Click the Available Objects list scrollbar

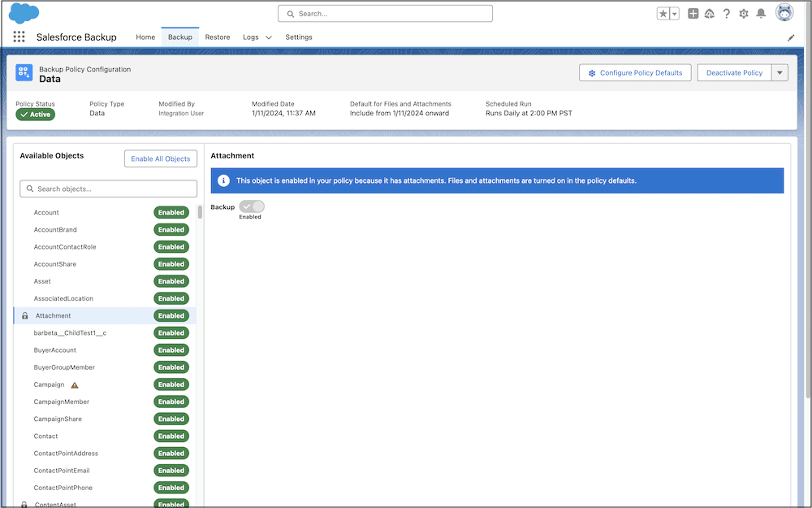point(200,212)
